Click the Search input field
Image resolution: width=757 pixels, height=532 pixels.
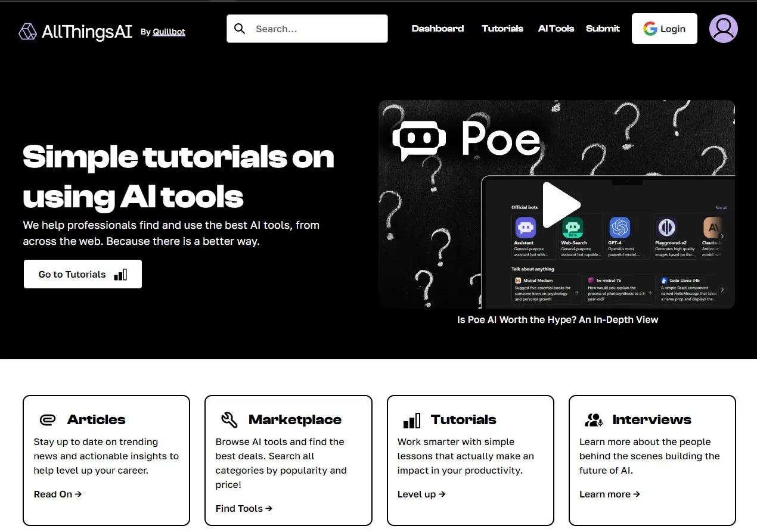tap(307, 29)
